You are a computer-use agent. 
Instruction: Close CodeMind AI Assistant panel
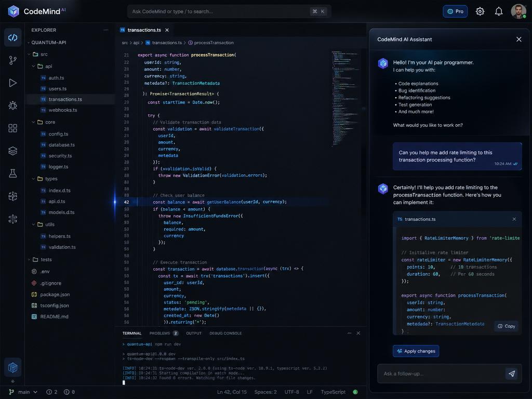coord(519,39)
